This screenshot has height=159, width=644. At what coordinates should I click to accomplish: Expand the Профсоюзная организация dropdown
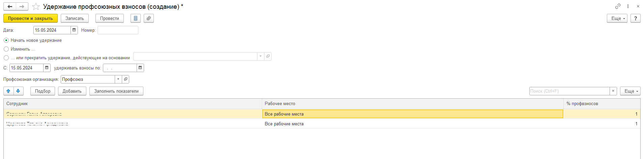(118, 79)
